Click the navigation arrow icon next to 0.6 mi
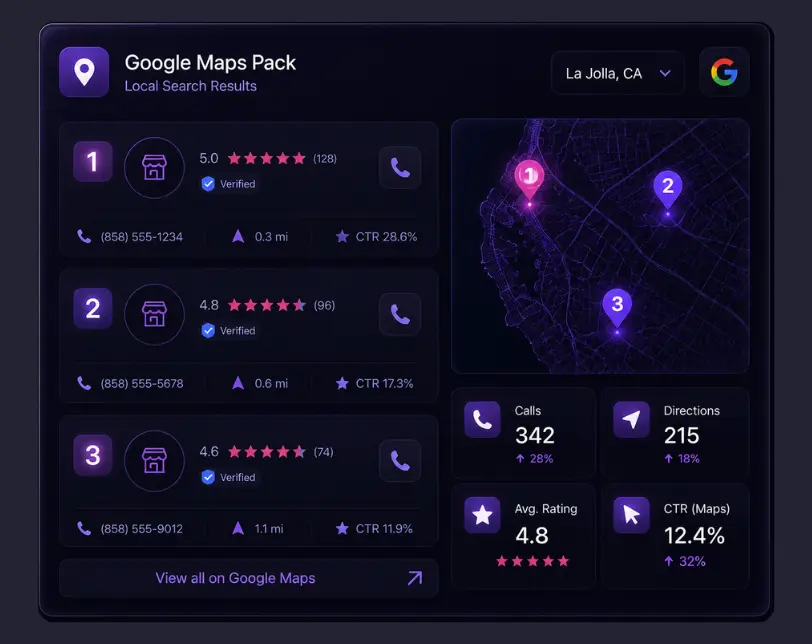 (x=238, y=383)
